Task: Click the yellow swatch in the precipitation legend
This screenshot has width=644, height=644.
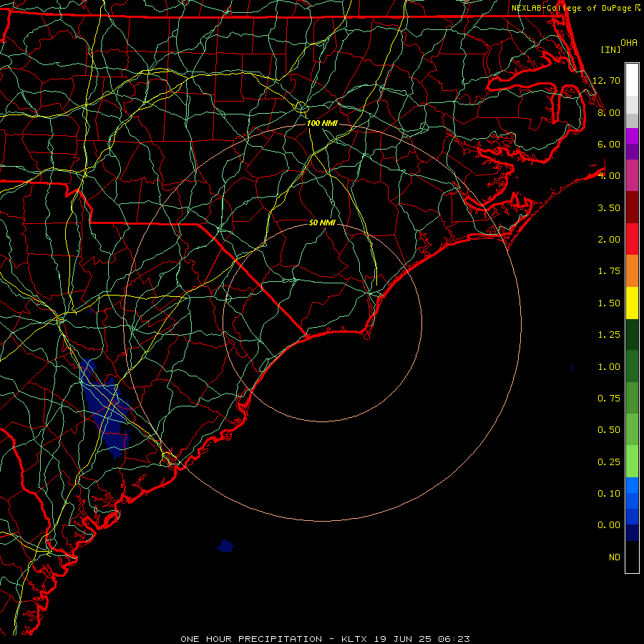Action: [632, 303]
